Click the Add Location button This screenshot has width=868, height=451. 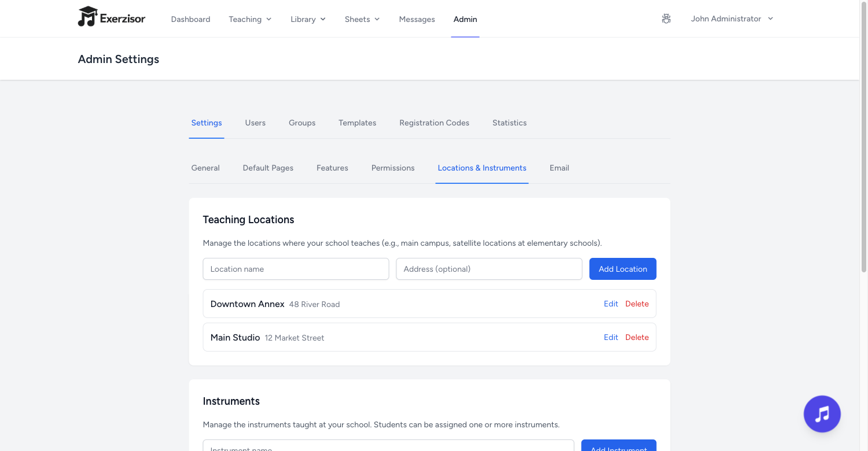623,269
